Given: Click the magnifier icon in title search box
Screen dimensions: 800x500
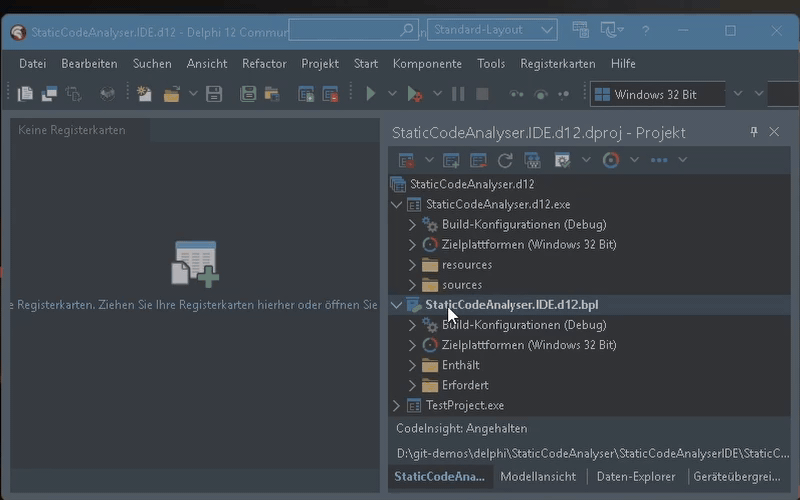Looking at the screenshot, I should (x=407, y=30).
